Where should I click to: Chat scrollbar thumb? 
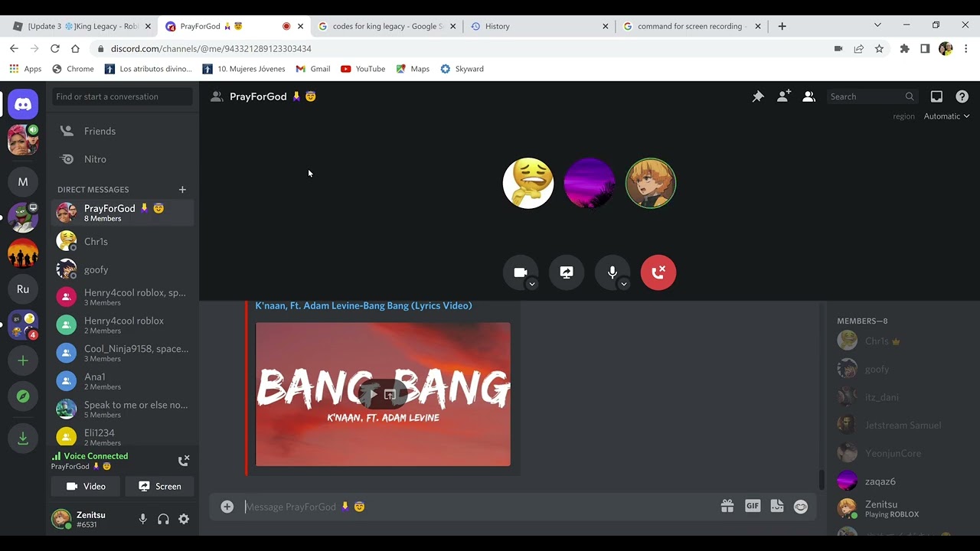822,480
